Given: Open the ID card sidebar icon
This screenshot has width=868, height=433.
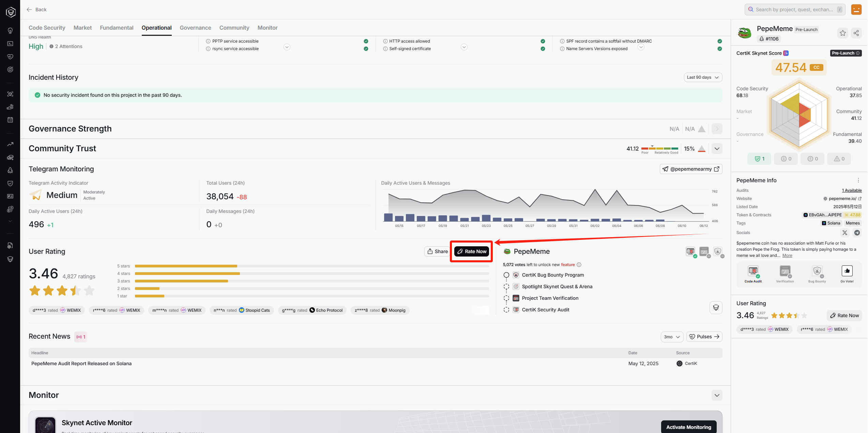Looking at the screenshot, I should (x=10, y=196).
